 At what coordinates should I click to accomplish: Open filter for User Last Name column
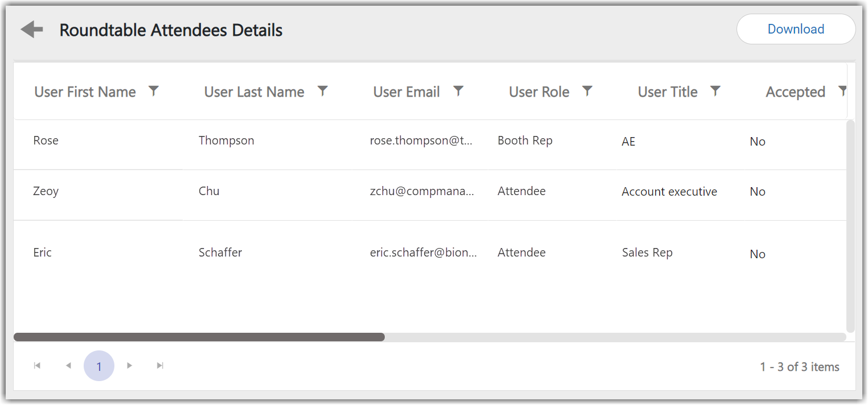point(323,91)
